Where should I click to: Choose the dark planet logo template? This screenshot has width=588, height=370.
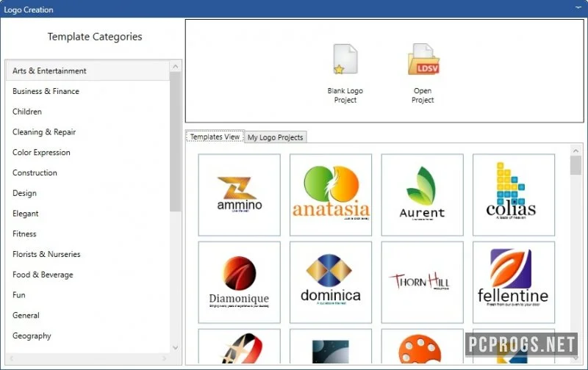(331, 347)
